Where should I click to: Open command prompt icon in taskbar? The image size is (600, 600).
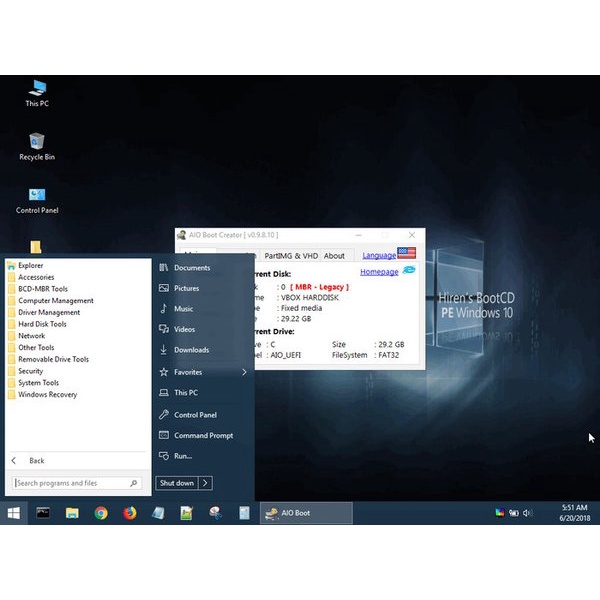coord(43,513)
